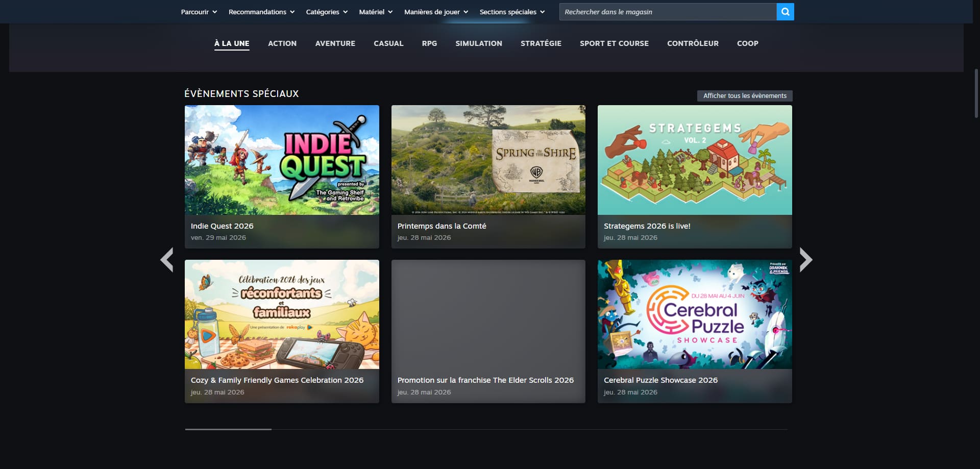Advance events carousel with right arrow
The image size is (980, 469).
[805, 260]
